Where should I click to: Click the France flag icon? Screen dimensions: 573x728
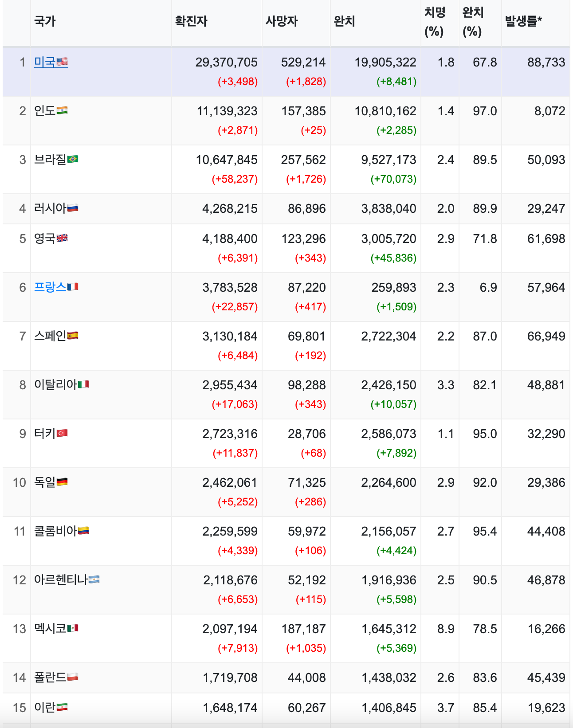[73, 287]
